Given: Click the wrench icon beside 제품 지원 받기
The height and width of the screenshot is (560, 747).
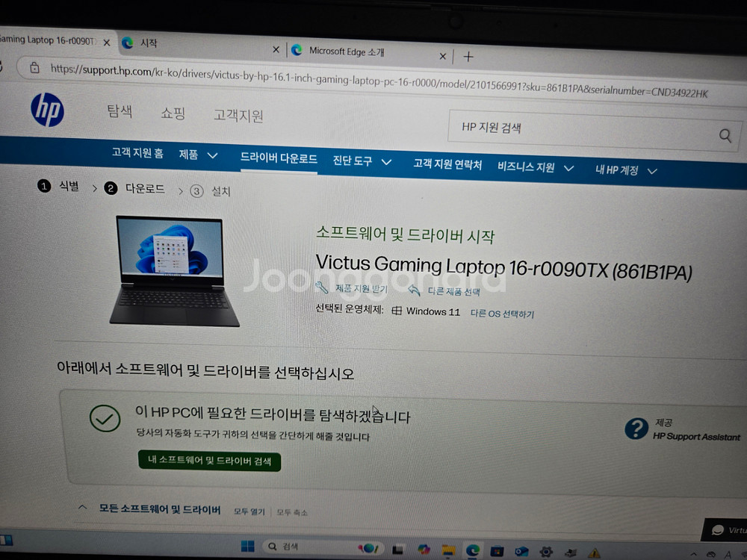Looking at the screenshot, I should point(321,287).
